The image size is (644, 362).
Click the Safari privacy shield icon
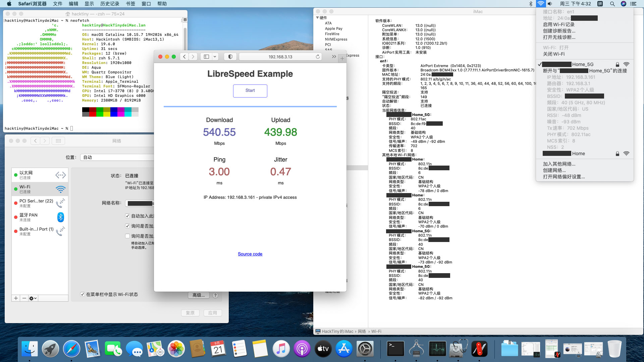[230, 57]
